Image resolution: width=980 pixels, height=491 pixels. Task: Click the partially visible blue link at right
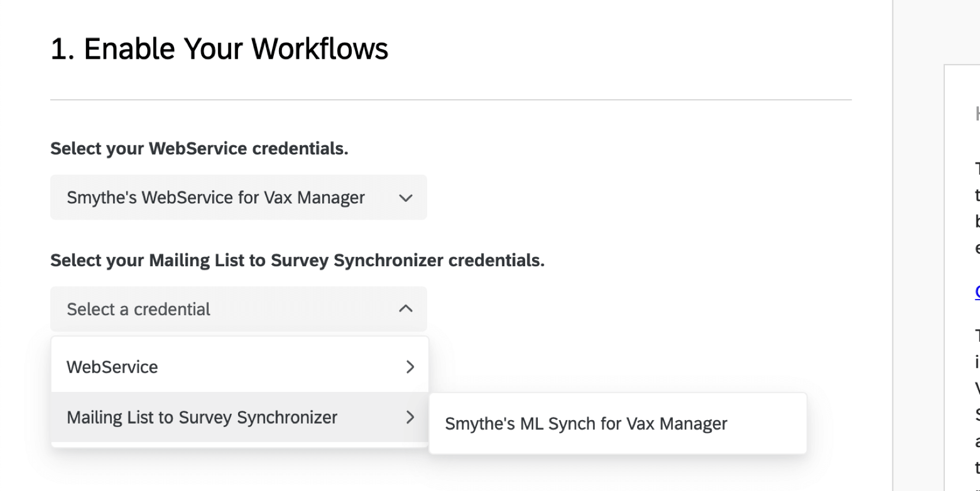(x=977, y=292)
